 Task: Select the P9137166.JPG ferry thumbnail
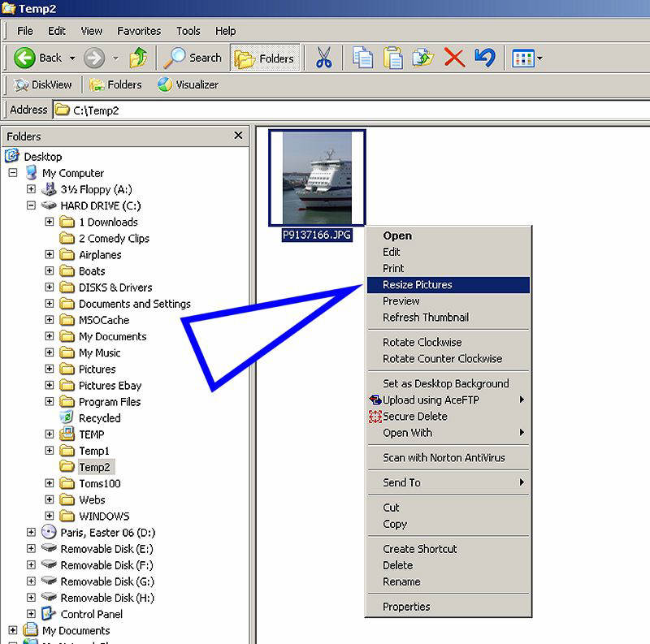pos(317,178)
